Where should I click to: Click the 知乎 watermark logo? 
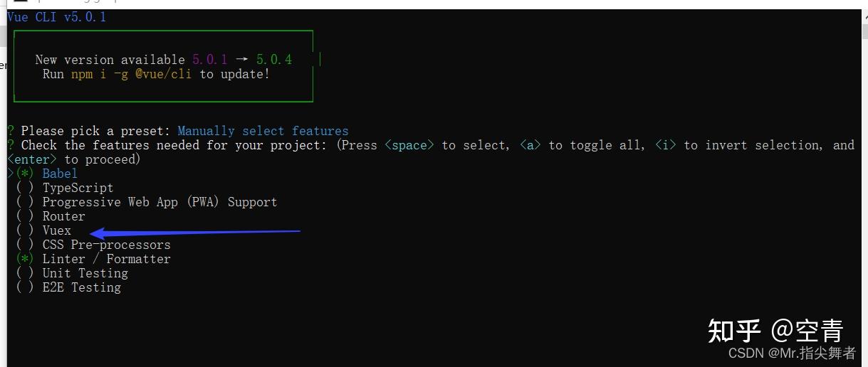(x=734, y=331)
